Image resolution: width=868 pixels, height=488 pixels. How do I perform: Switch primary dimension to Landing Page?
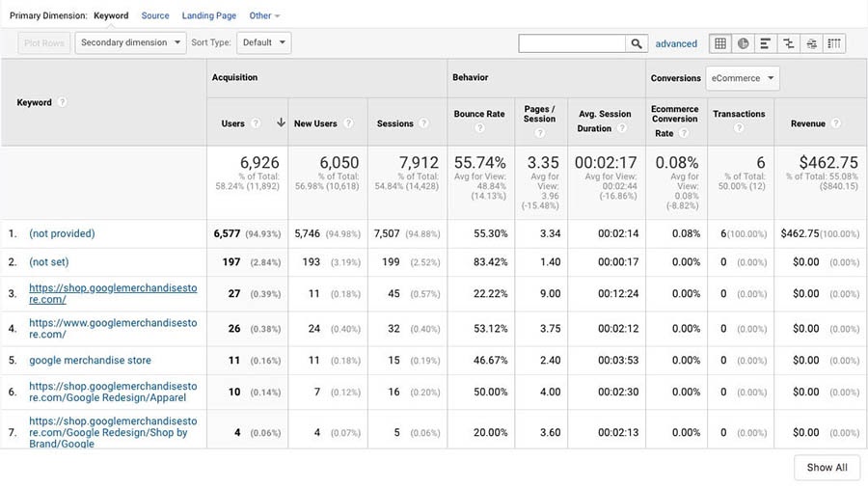208,16
